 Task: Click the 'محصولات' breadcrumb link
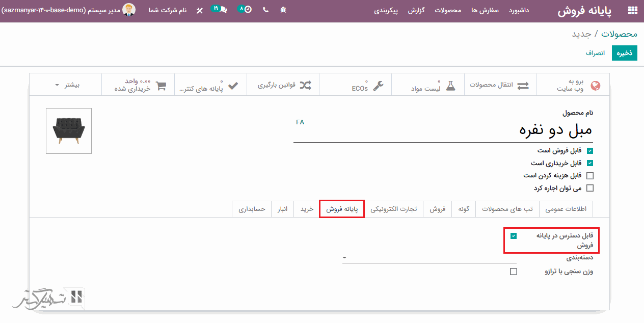coord(619,34)
